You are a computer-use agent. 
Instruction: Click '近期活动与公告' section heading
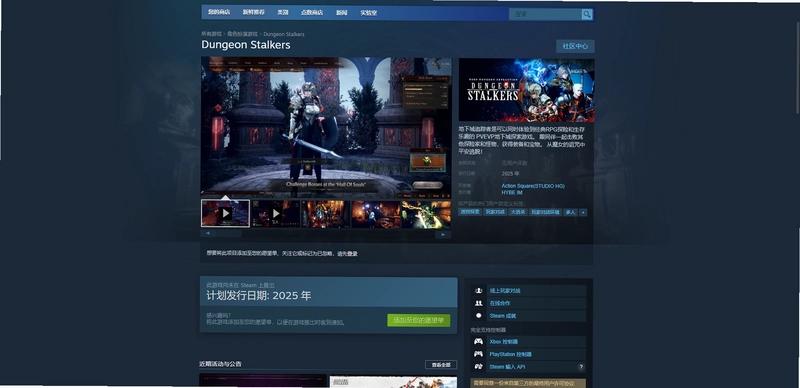point(220,364)
